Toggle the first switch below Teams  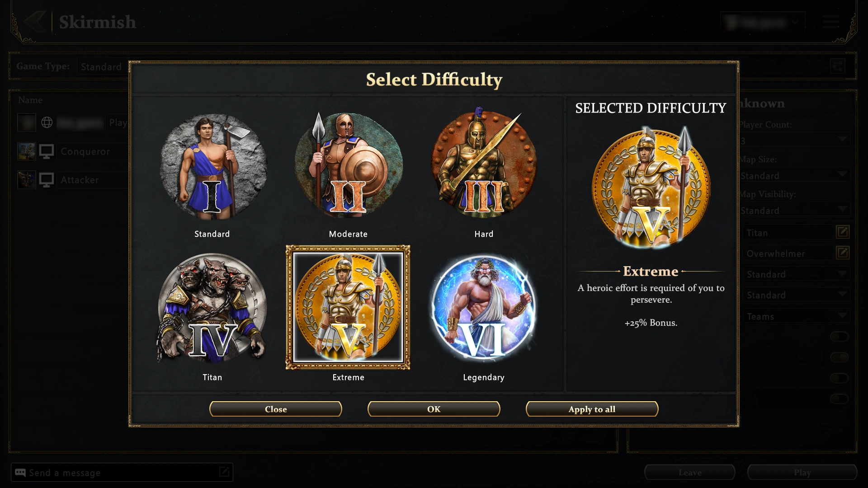840,337
